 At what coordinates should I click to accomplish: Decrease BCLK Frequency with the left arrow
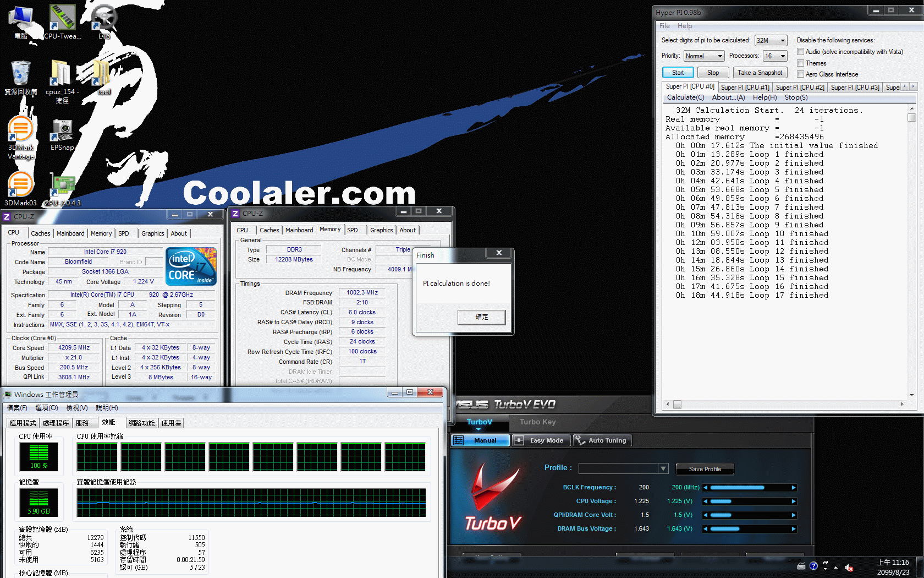point(706,488)
